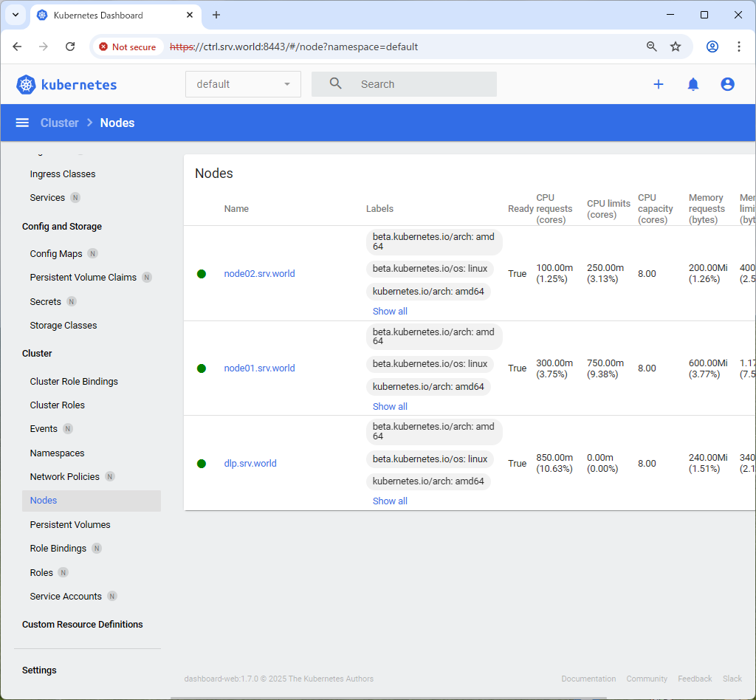Click the plus create resource icon
This screenshot has height=700, width=756.
pos(658,84)
